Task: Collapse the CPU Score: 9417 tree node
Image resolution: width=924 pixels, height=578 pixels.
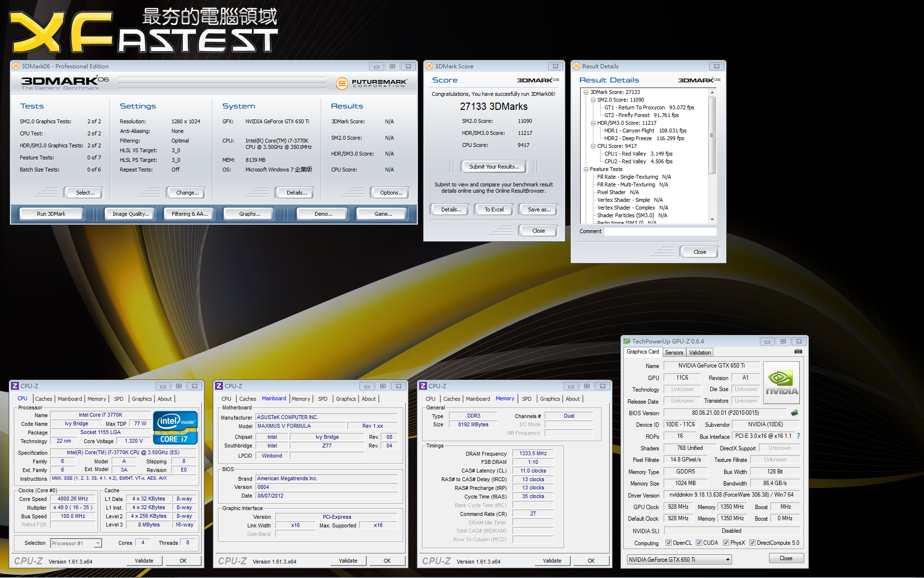Action: pos(593,146)
